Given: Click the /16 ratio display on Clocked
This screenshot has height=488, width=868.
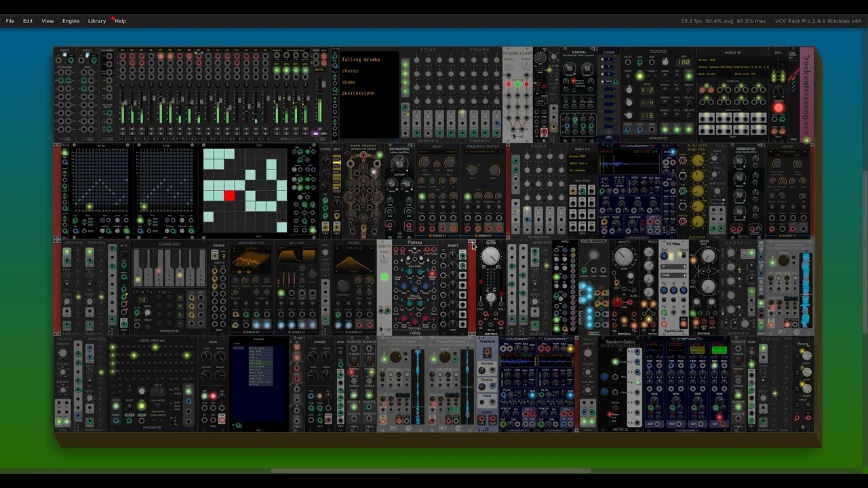Looking at the screenshot, I should point(648,115).
